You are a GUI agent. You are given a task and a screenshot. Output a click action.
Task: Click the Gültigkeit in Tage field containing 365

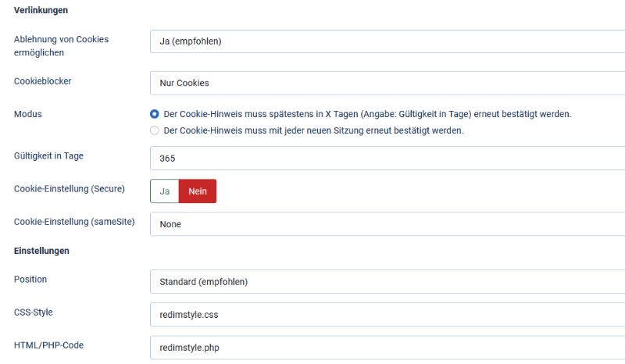tap(387, 158)
